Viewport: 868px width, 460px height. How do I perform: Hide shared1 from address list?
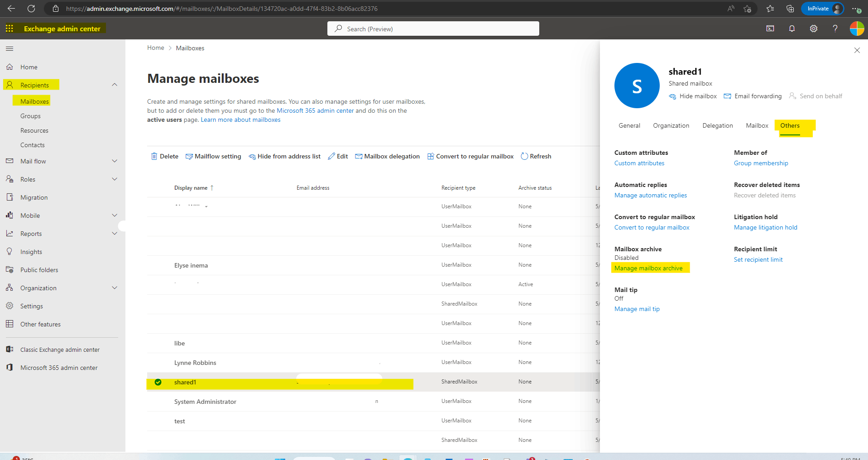(x=285, y=156)
